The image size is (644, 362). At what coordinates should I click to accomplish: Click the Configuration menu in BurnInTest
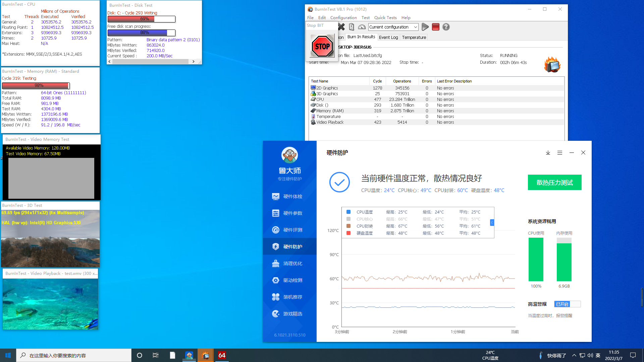[x=344, y=18]
